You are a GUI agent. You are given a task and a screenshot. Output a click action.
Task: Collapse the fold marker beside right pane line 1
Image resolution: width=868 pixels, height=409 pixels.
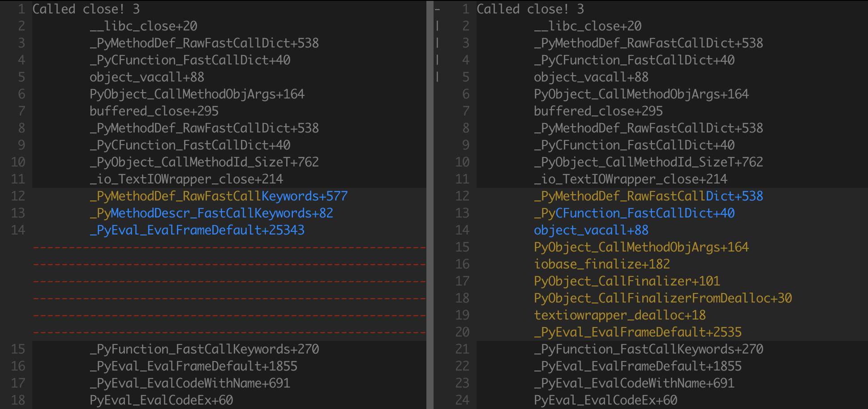(x=438, y=9)
